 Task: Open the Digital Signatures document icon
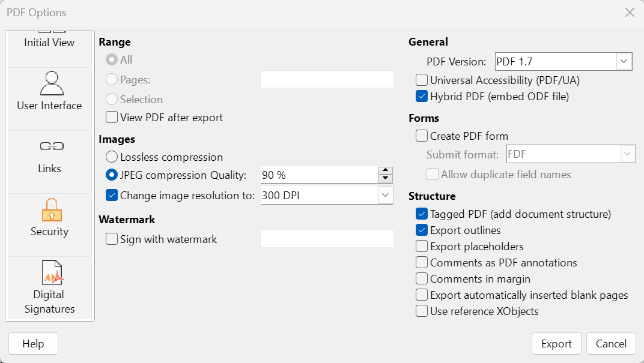[52, 272]
